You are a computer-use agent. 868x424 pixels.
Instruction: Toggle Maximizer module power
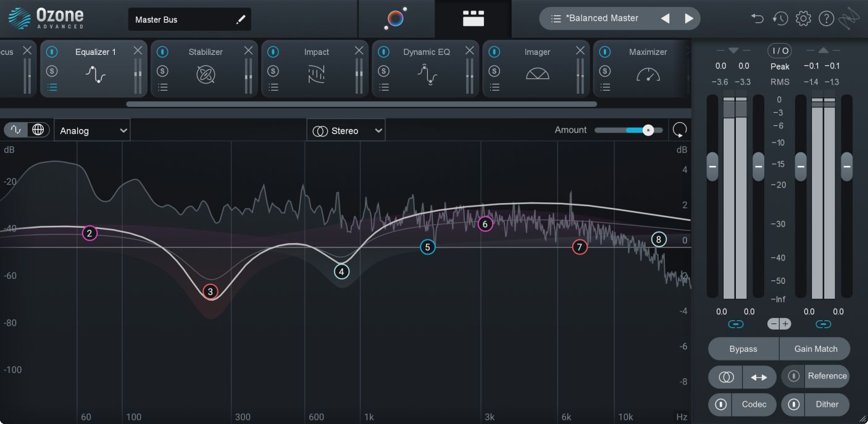[605, 52]
